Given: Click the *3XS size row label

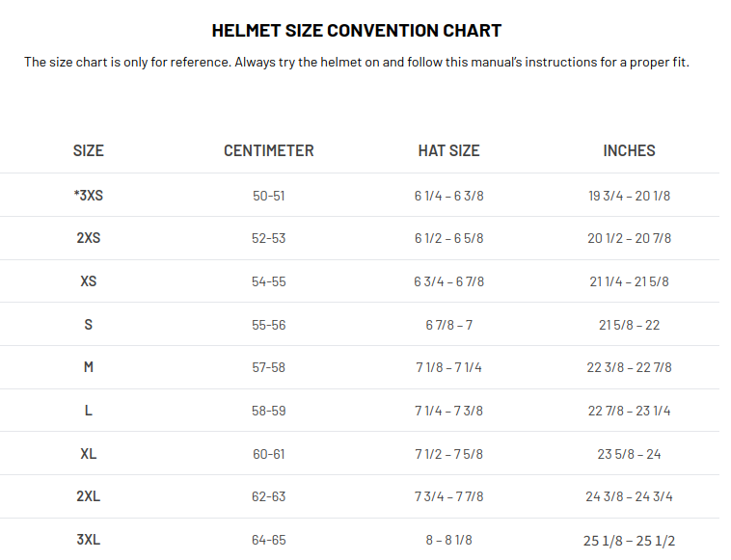Looking at the screenshot, I should pos(88,196).
